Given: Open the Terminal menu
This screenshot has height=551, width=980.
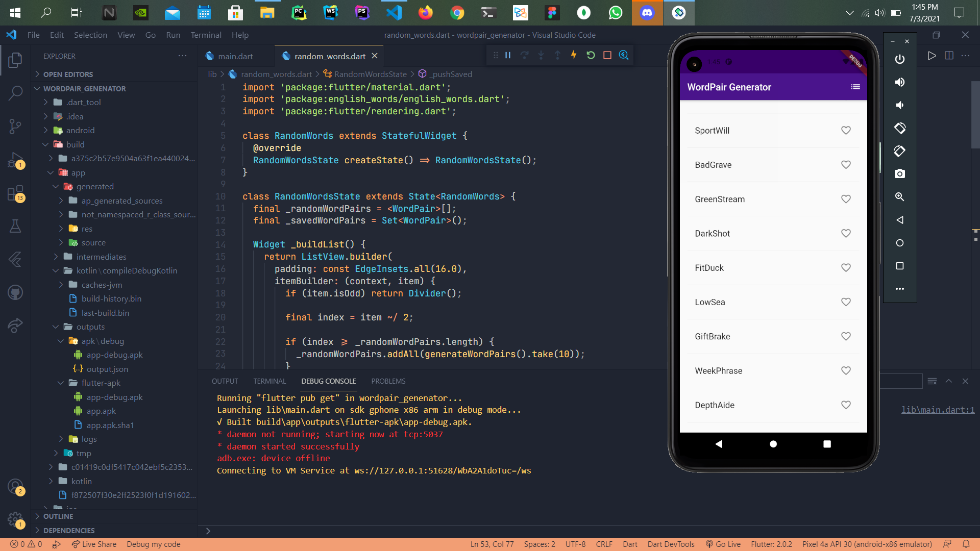Looking at the screenshot, I should pos(206,35).
